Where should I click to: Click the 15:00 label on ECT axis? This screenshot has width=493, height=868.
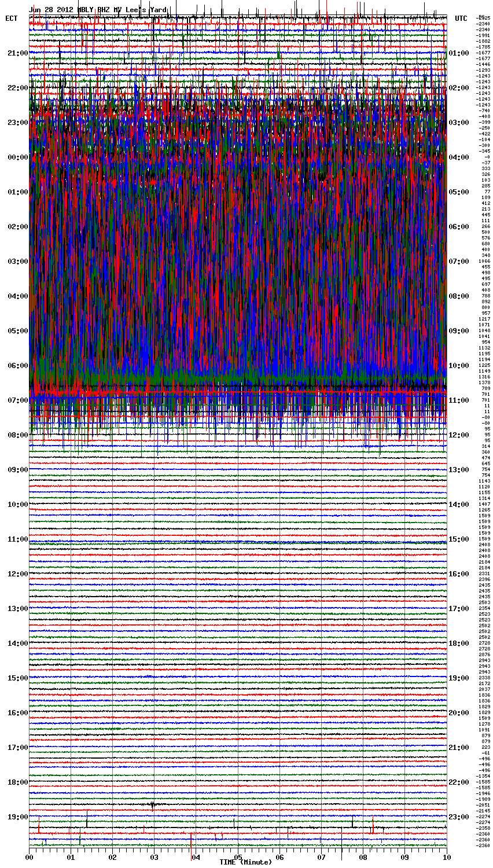pyautogui.click(x=17, y=678)
